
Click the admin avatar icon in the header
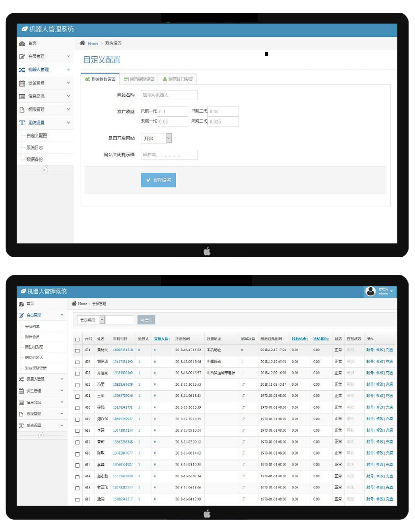371,291
